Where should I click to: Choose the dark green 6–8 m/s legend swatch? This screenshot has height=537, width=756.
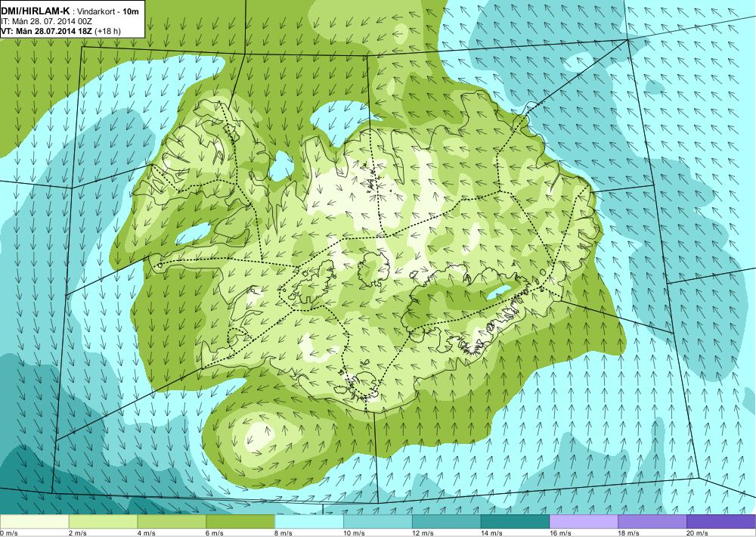click(x=240, y=522)
